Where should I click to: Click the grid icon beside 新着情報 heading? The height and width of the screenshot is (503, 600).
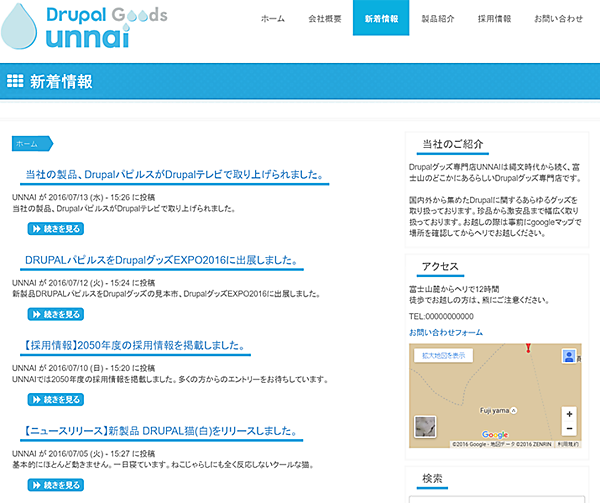tap(15, 81)
